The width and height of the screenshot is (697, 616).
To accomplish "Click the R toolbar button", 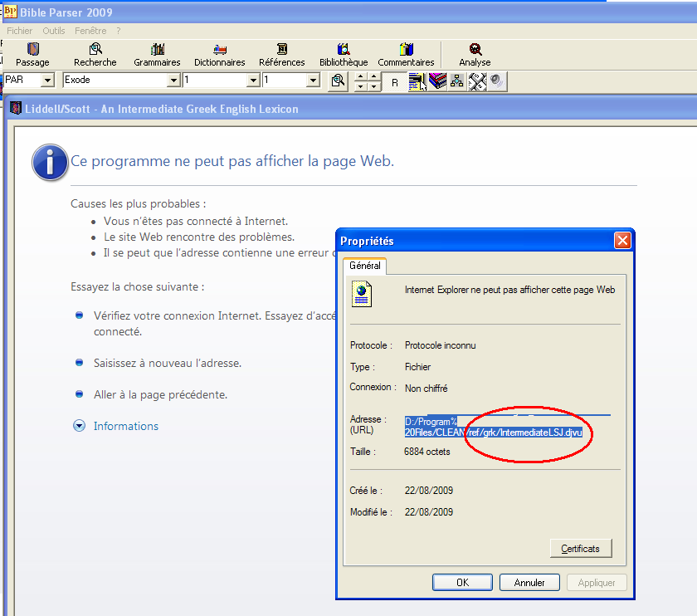I will 395,82.
